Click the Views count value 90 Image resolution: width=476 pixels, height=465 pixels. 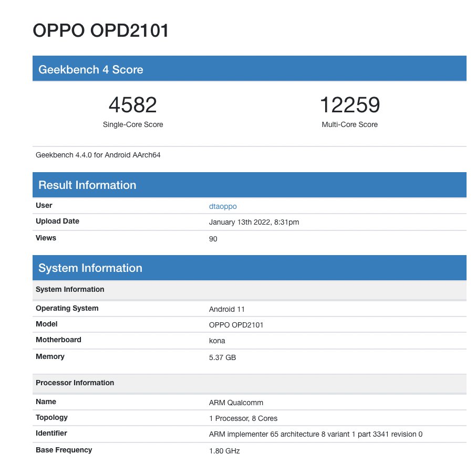[213, 239]
